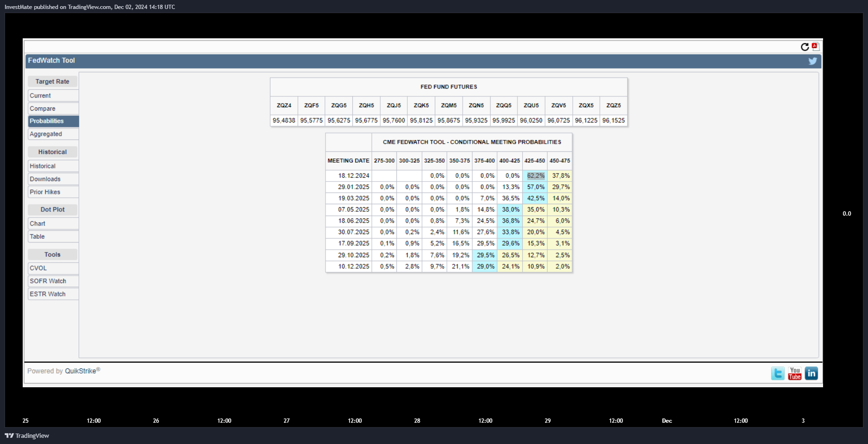Click the 96,0250 futures price cell

531,121
